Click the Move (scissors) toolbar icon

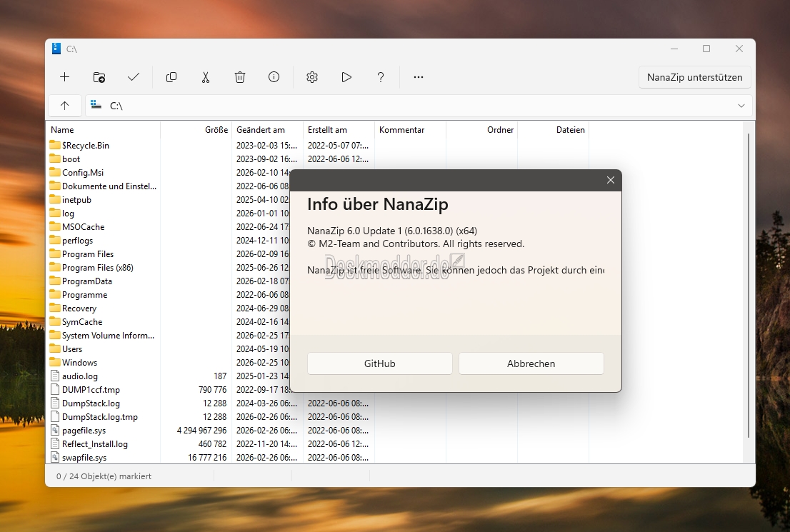click(x=206, y=77)
